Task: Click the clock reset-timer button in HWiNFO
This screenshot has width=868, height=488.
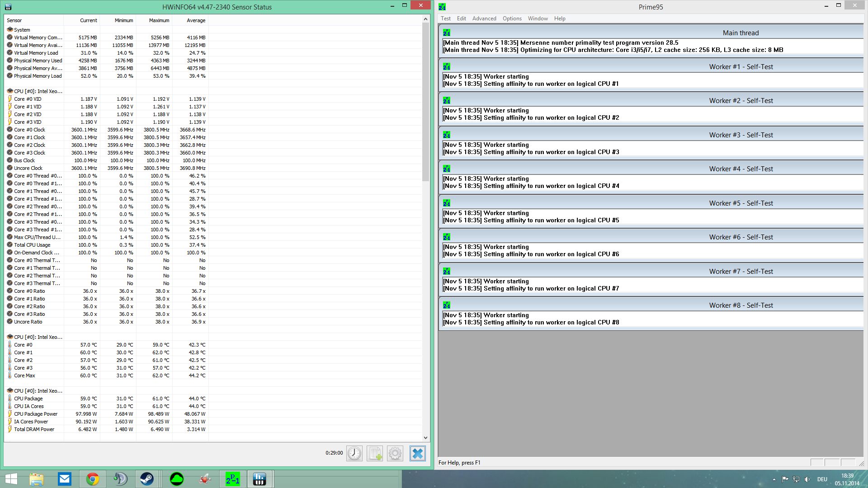Action: tap(354, 453)
